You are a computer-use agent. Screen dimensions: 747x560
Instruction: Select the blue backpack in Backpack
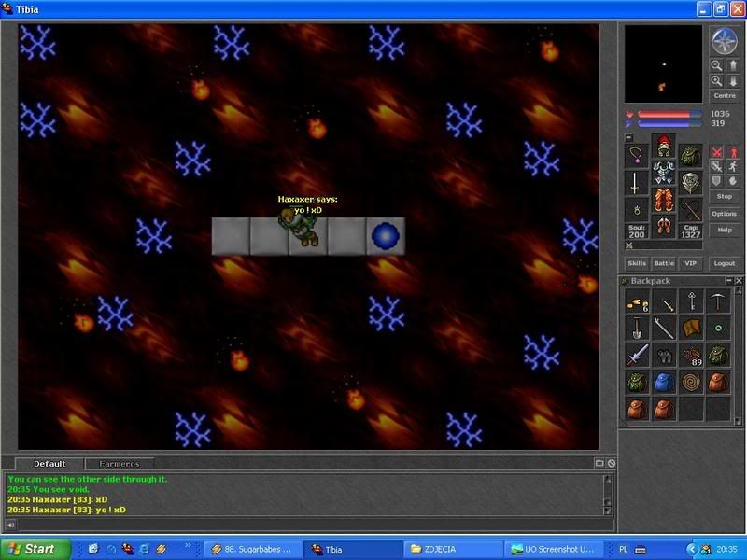pyautogui.click(x=665, y=383)
